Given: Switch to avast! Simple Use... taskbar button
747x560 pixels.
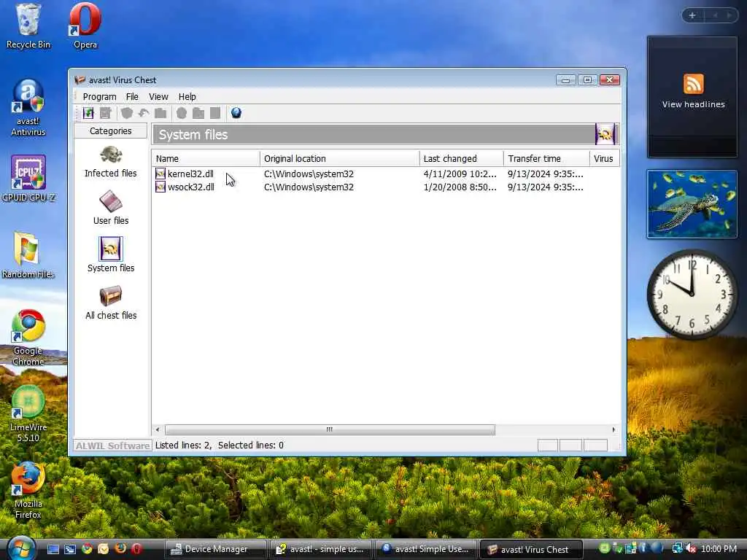Looking at the screenshot, I should 426,549.
